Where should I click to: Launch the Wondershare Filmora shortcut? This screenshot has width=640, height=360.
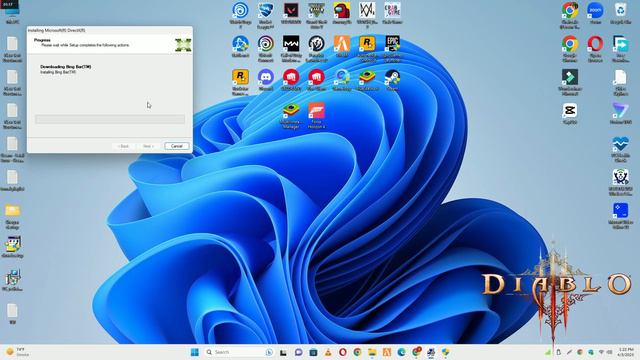pos(570,82)
